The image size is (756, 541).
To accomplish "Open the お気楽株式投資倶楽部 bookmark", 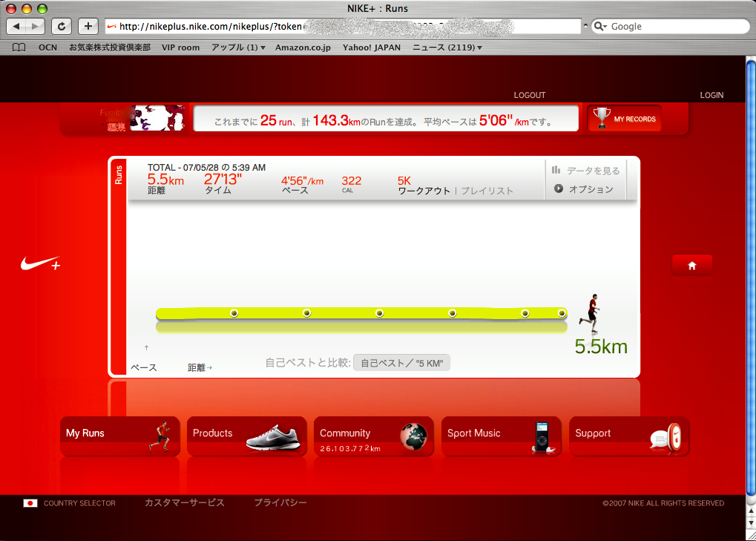I will point(110,47).
